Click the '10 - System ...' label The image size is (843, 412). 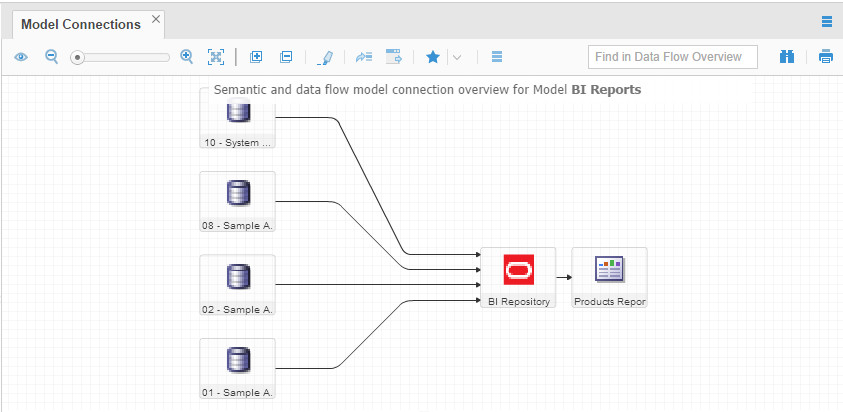coord(238,143)
